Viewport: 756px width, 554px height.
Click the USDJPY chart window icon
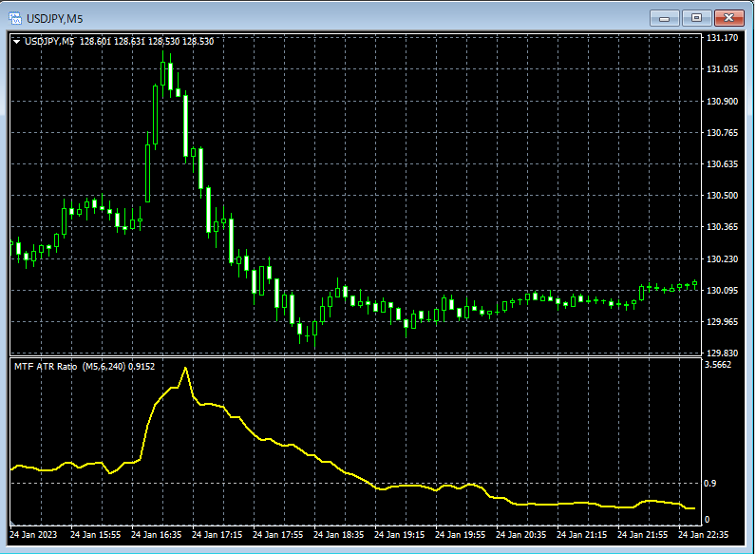(x=15, y=18)
